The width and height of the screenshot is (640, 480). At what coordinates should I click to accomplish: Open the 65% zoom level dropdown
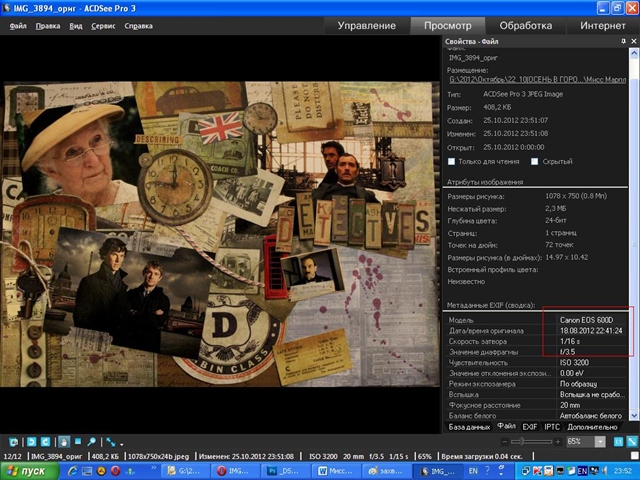click(x=601, y=441)
